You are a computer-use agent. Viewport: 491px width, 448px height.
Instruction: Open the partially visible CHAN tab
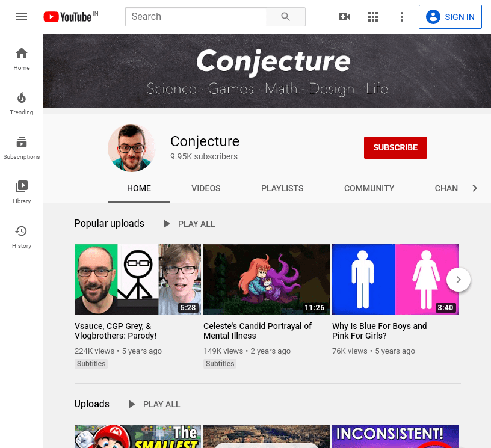(x=446, y=188)
